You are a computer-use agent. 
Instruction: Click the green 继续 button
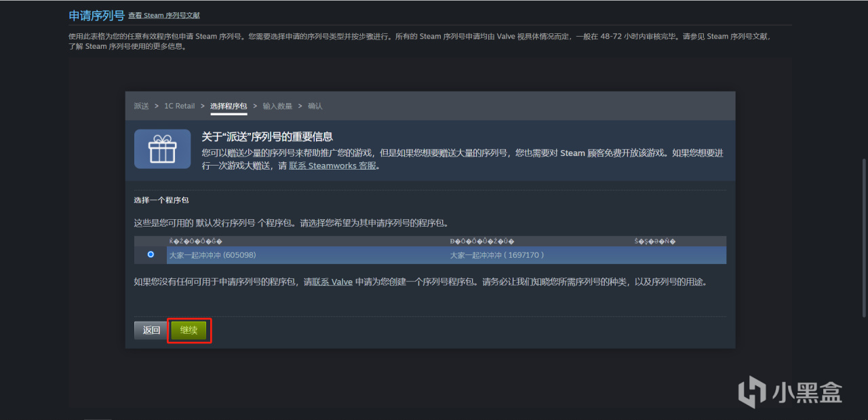coord(189,330)
